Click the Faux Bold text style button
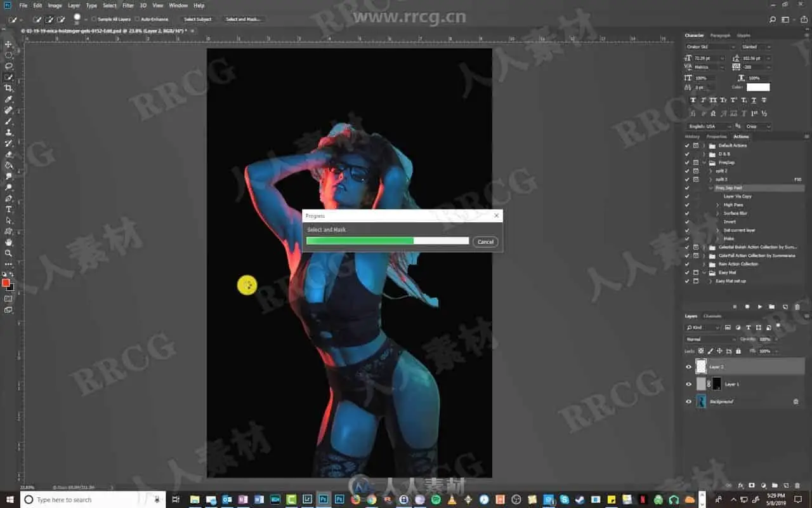This screenshot has width=812, height=508. (x=693, y=100)
